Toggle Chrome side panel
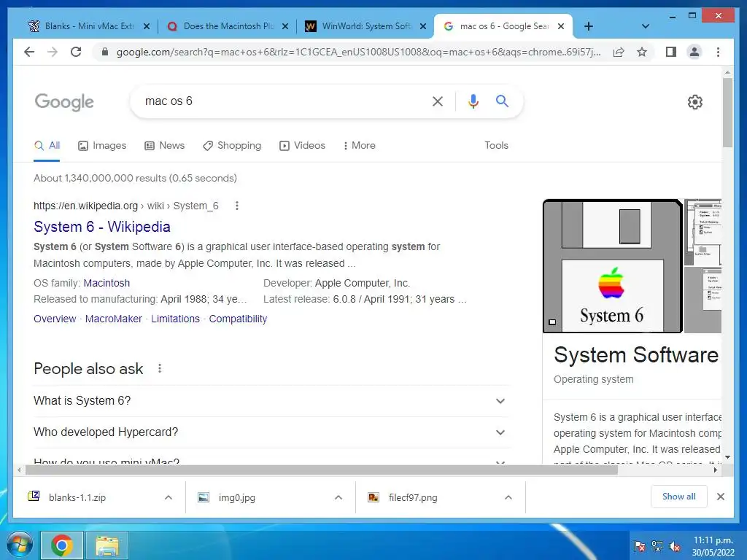 point(671,52)
